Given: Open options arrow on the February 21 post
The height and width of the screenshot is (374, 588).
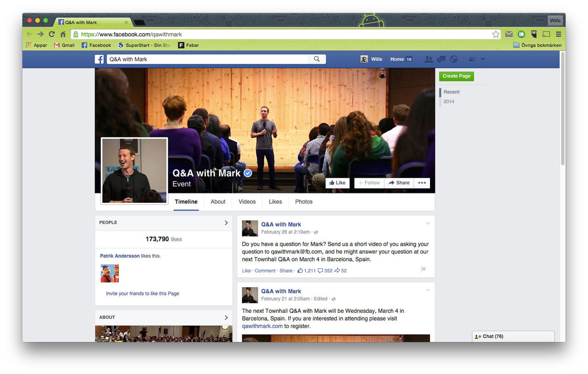Looking at the screenshot, I should click(x=428, y=290).
